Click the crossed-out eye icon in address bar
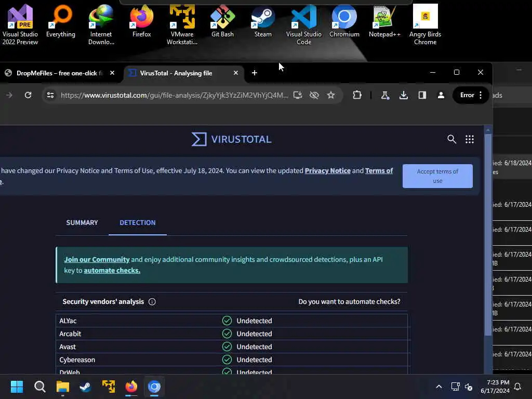The width and height of the screenshot is (532, 399). pos(314,96)
